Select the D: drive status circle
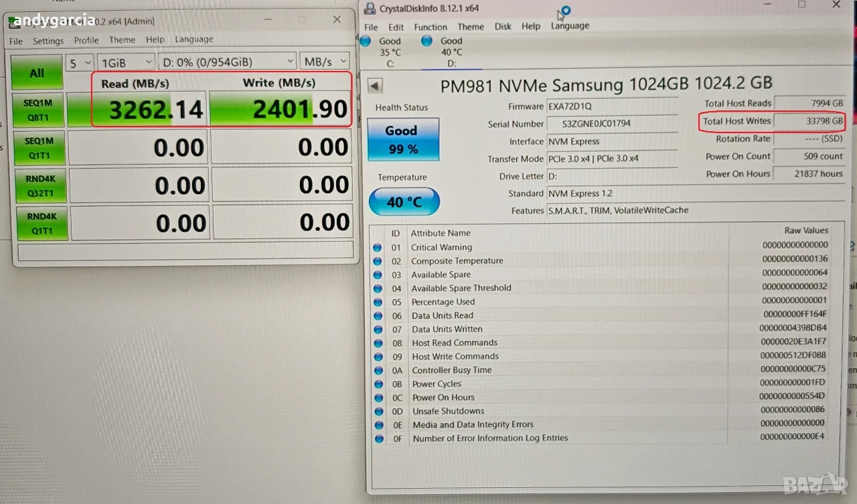This screenshot has height=504, width=857. coord(426,41)
